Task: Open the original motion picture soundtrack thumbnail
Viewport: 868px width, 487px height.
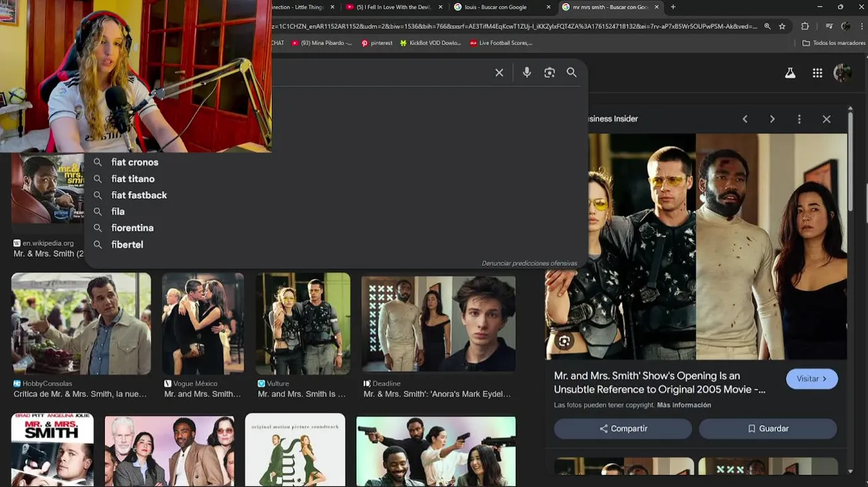Action: [295, 450]
